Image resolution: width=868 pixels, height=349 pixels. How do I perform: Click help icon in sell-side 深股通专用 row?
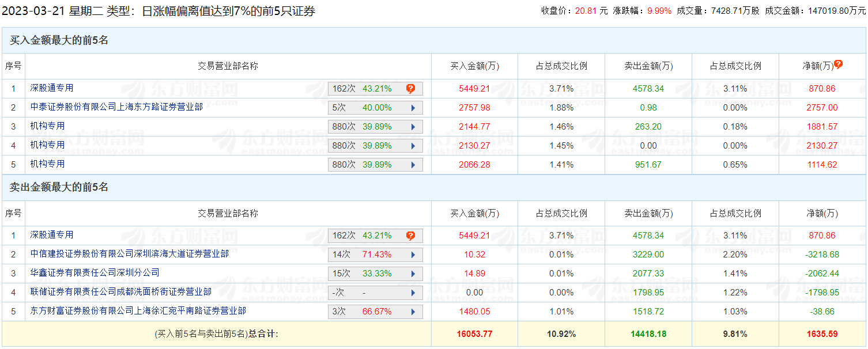point(410,236)
